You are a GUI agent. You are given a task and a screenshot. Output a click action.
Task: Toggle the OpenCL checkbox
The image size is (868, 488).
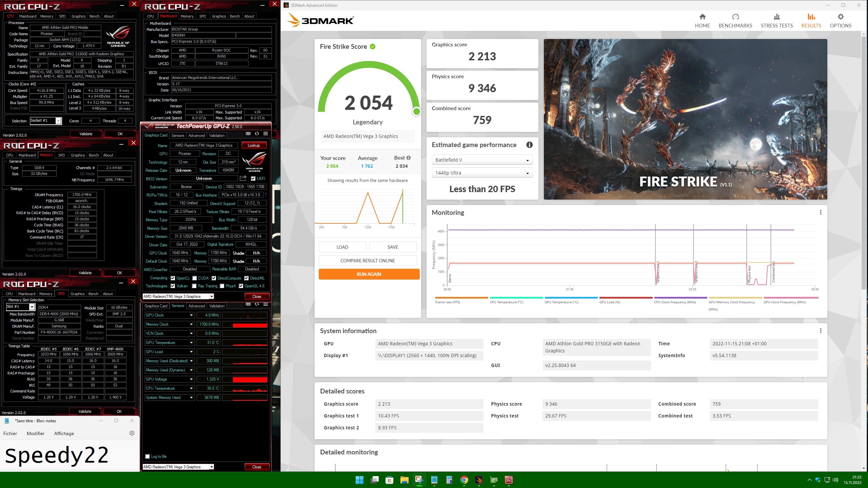tap(173, 278)
